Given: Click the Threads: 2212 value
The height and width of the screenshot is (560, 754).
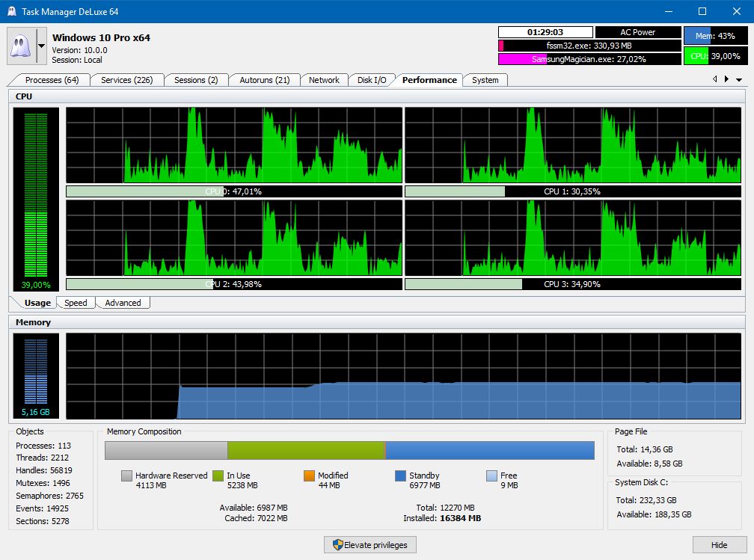Looking at the screenshot, I should (43, 458).
